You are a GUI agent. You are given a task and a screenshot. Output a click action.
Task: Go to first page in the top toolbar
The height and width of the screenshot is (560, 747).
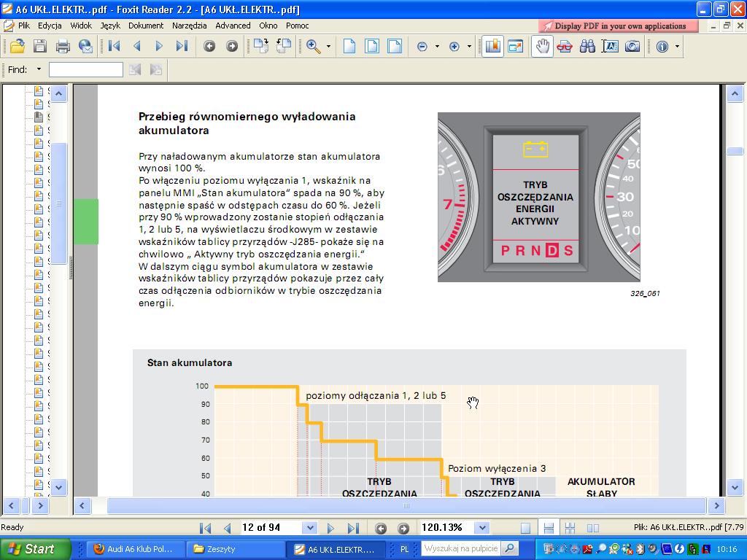tap(115, 46)
